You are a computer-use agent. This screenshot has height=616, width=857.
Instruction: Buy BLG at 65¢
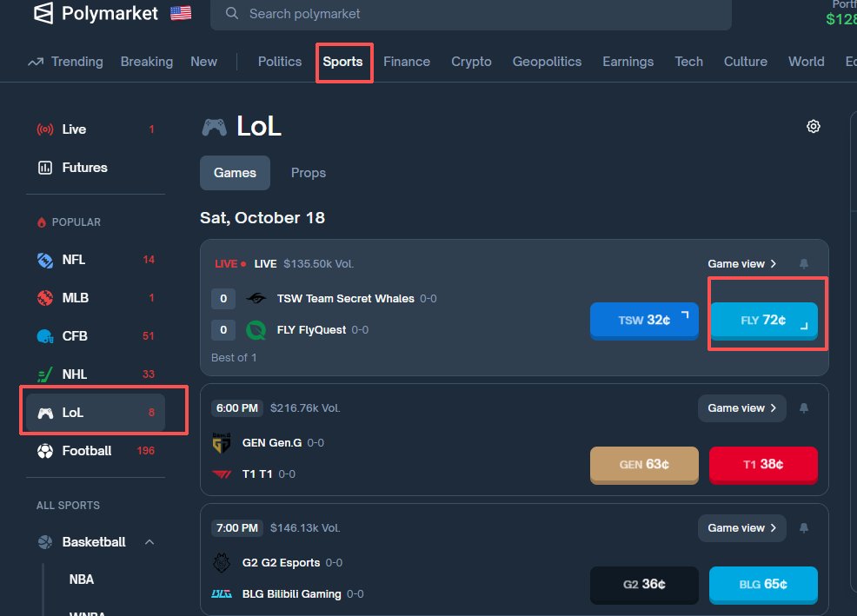(x=763, y=585)
